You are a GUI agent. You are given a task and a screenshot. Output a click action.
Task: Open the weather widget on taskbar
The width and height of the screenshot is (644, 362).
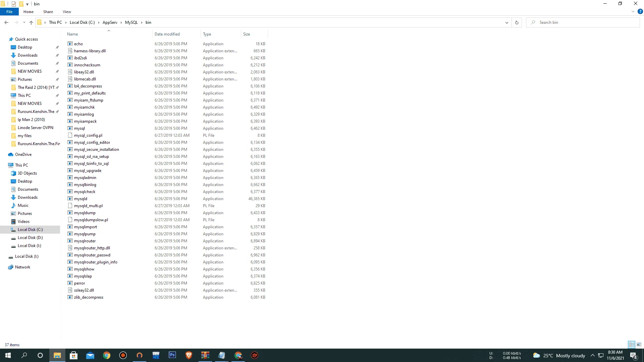559,356
